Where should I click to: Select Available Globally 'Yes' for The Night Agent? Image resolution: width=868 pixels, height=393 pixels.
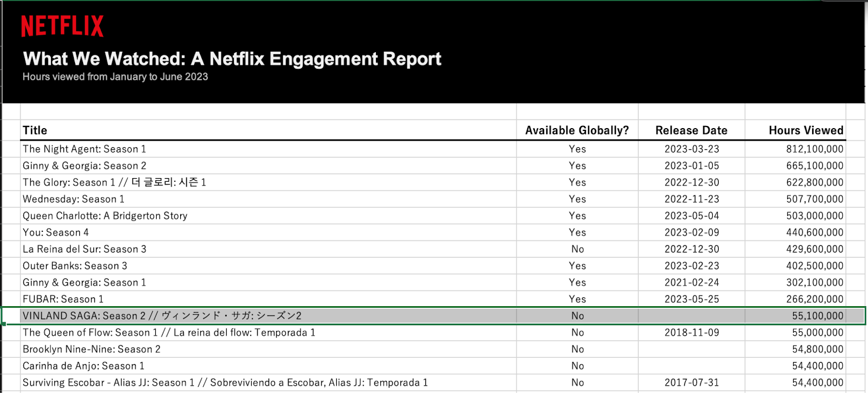[x=577, y=149]
